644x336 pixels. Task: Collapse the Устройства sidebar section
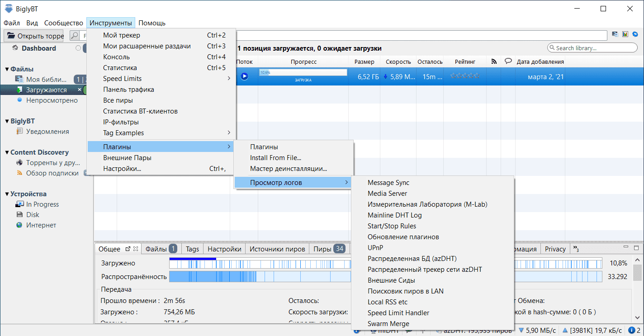[x=7, y=194]
